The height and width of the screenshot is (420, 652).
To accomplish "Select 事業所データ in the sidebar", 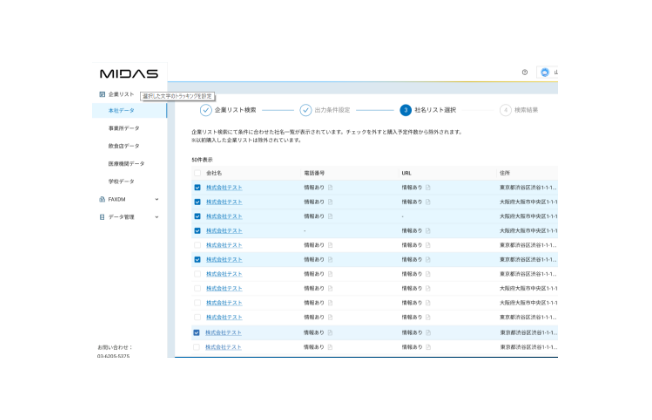I will coord(124,129).
